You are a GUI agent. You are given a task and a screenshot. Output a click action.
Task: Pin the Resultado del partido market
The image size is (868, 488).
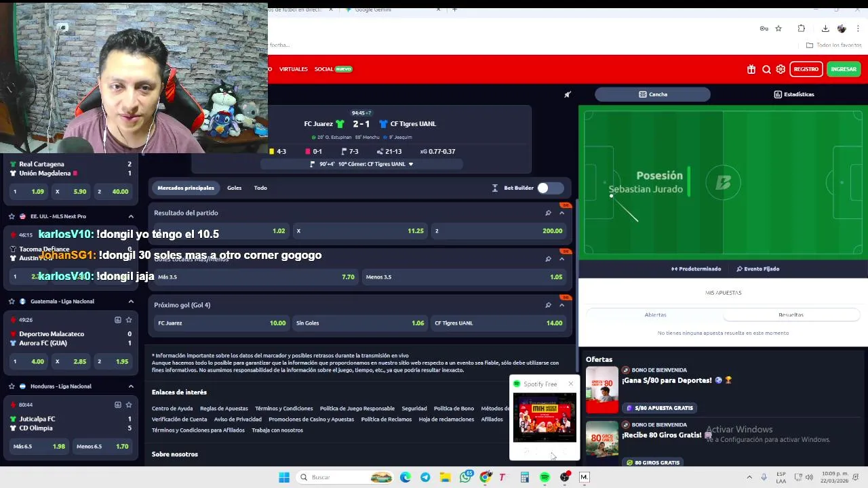(548, 213)
